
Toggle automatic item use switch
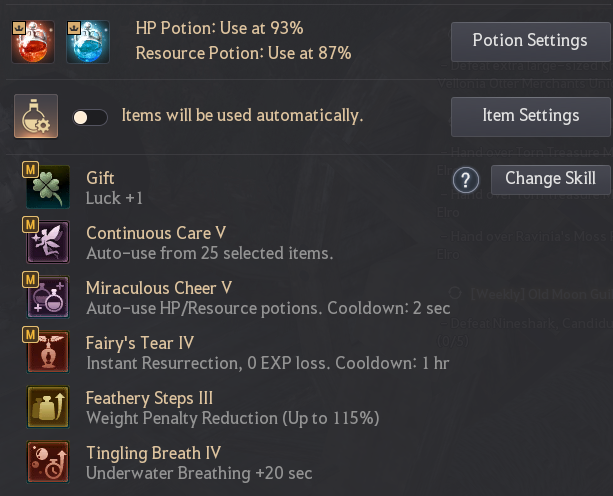click(x=90, y=117)
